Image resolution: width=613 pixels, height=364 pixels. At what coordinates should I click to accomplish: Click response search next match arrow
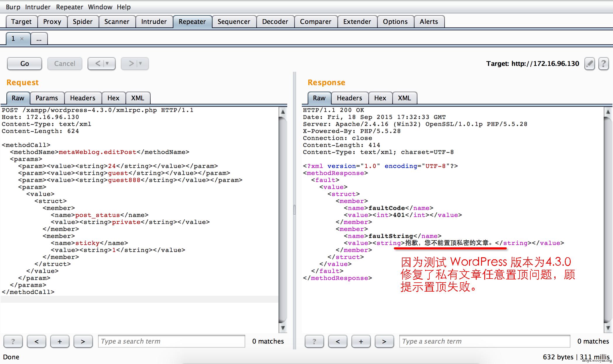tap(384, 341)
